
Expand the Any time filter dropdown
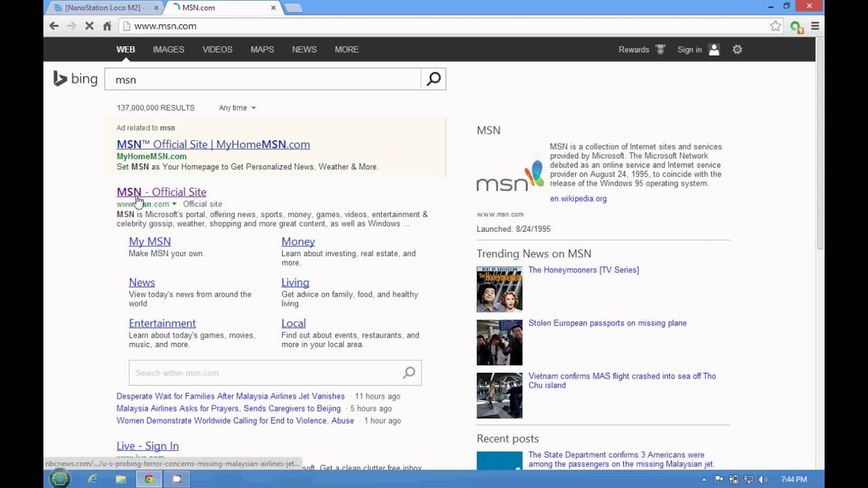[237, 108]
